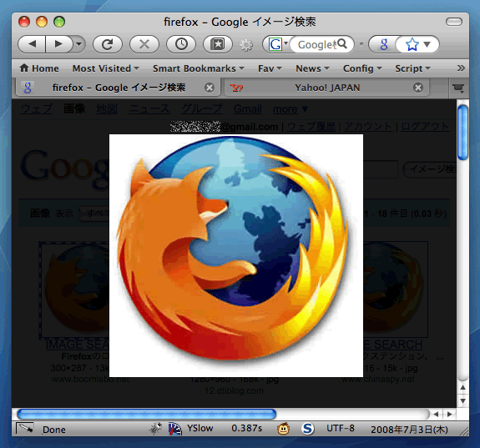480x448 pixels.
Task: Click the Google favicon in the address pill
Action: (383, 45)
